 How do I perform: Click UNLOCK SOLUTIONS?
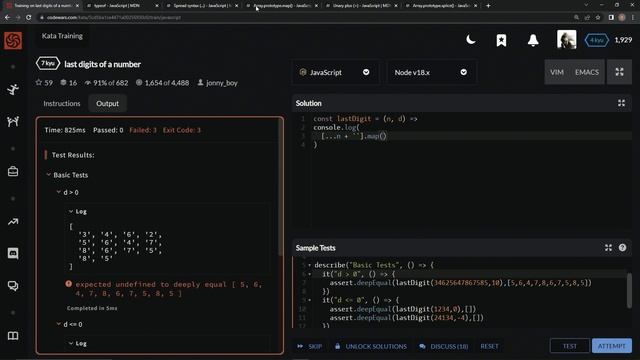[371, 346]
